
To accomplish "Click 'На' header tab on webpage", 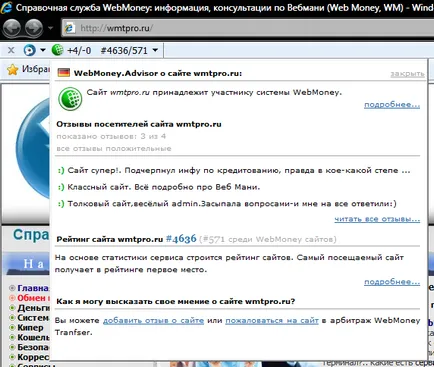I will (33, 264).
